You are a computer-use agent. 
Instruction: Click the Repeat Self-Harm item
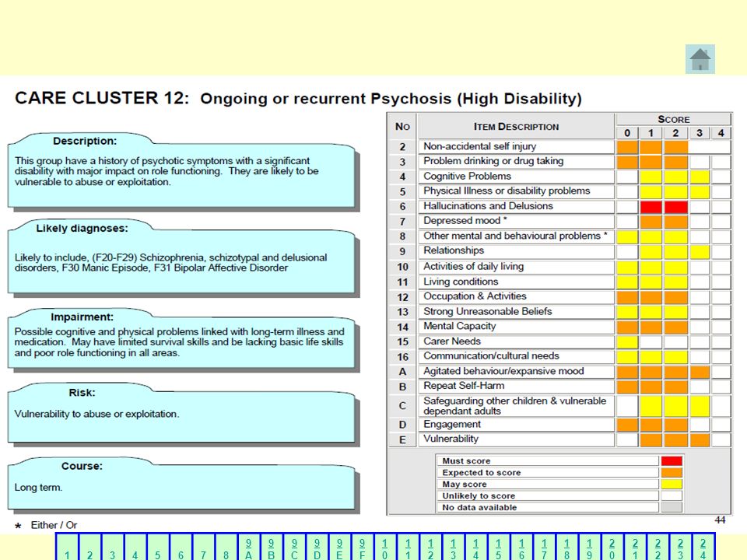click(x=517, y=386)
